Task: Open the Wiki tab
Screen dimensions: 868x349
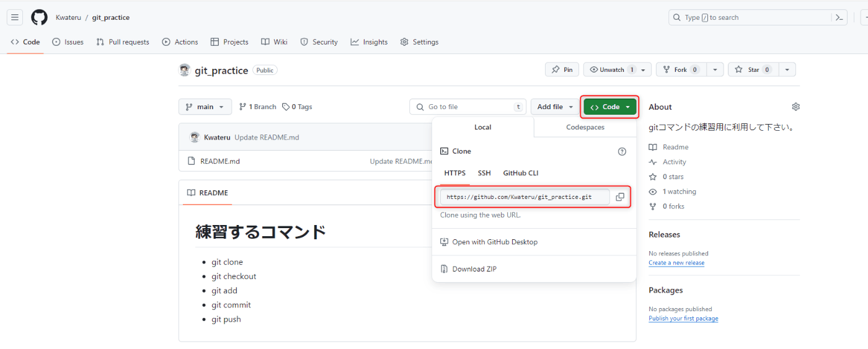Action: pos(274,42)
